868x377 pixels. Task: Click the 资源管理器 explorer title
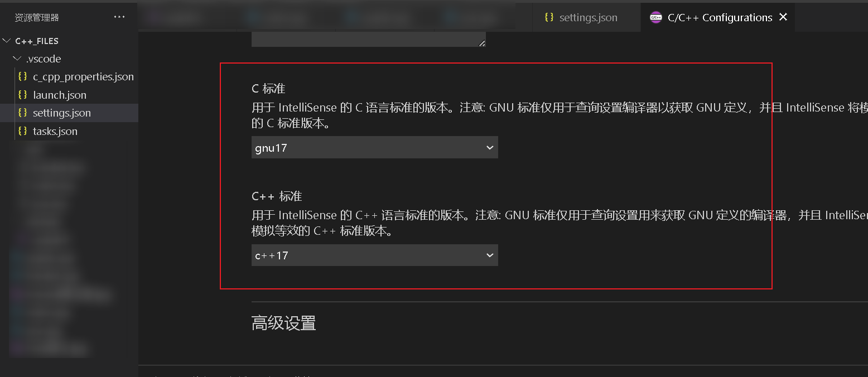pos(37,17)
